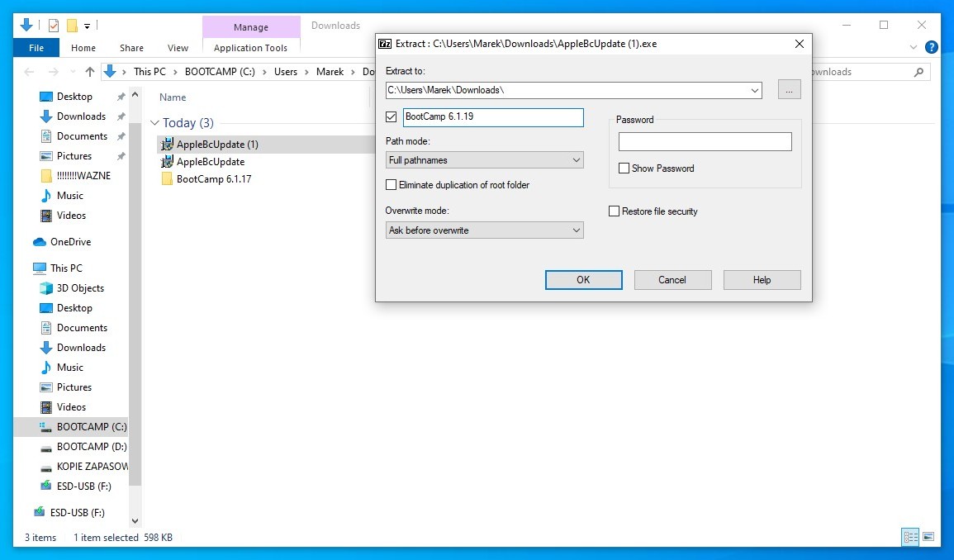Click the Name column header

coord(173,97)
